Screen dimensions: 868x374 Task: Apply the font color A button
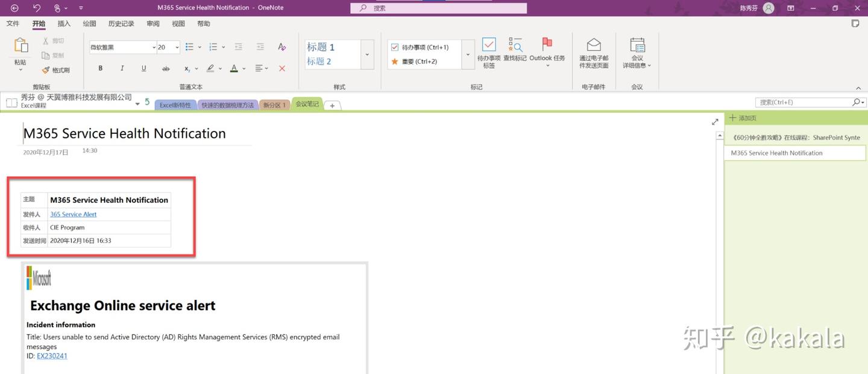pyautogui.click(x=234, y=68)
